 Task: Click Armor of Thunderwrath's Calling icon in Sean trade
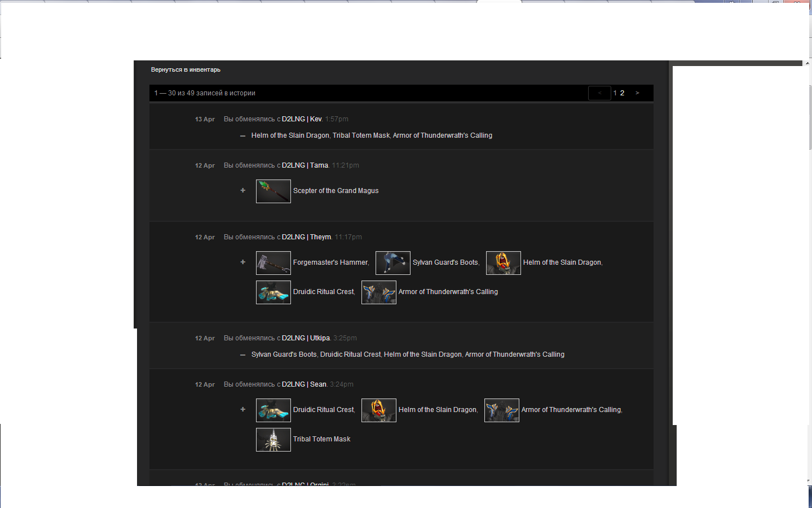(x=502, y=410)
